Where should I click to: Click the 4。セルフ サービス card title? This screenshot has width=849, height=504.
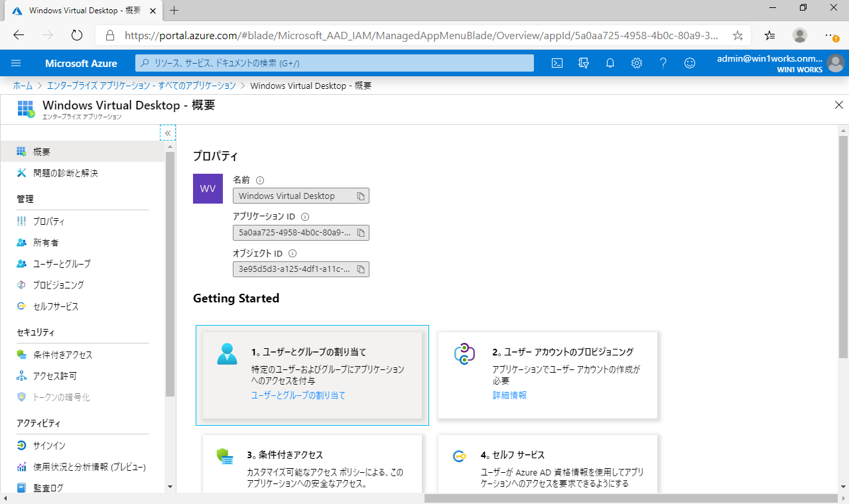[x=512, y=455]
